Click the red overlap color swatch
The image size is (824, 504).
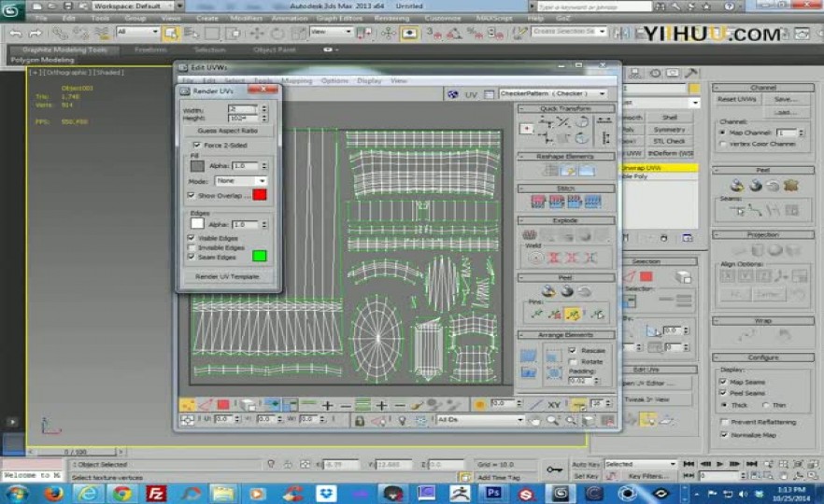(260, 195)
